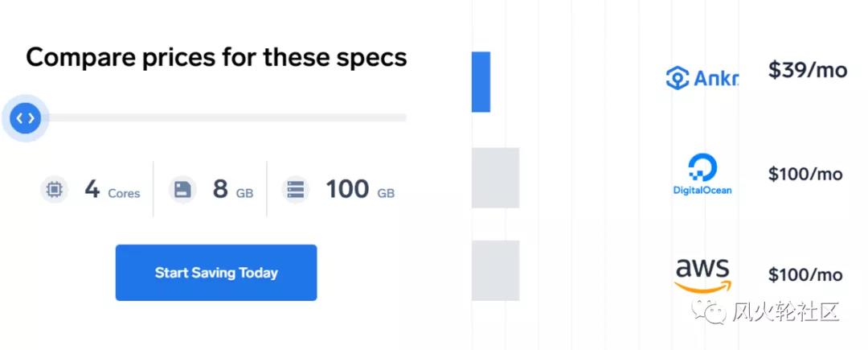This screenshot has height=350, width=868.
Task: Click the Ankr $39/mo price
Action: (807, 71)
